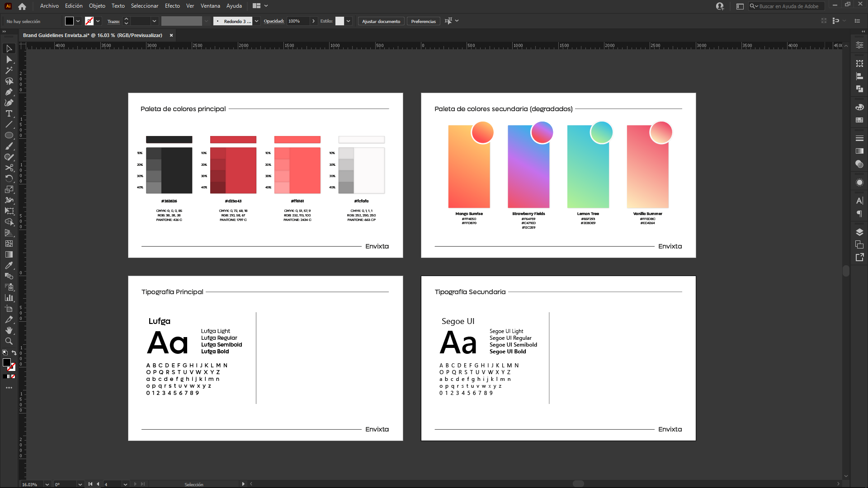Select the Paintbrush tool
The width and height of the screenshot is (868, 488).
click(9, 146)
